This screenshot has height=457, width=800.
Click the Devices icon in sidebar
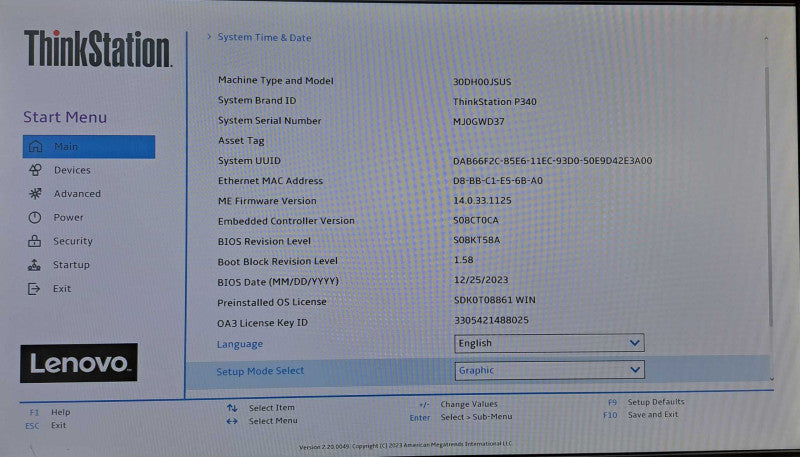click(35, 170)
